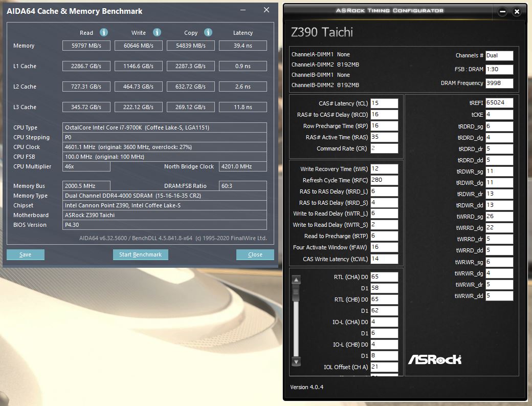532x406 pixels.
Task: Click the BIOS Version value P4.30
Action: pos(165,225)
